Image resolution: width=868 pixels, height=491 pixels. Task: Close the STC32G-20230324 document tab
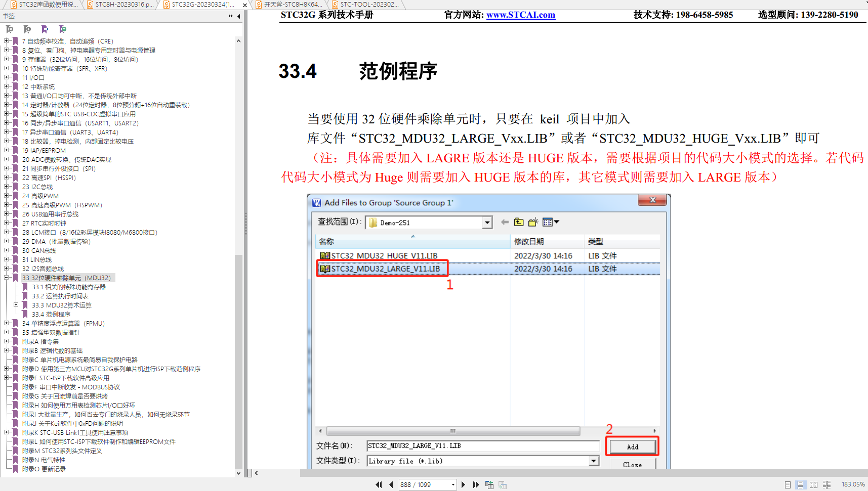[x=245, y=5]
